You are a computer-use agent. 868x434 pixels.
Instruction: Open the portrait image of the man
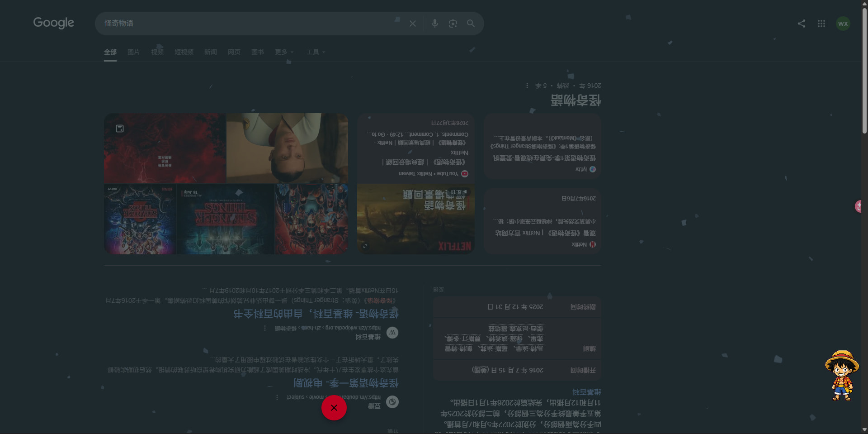coord(287,148)
